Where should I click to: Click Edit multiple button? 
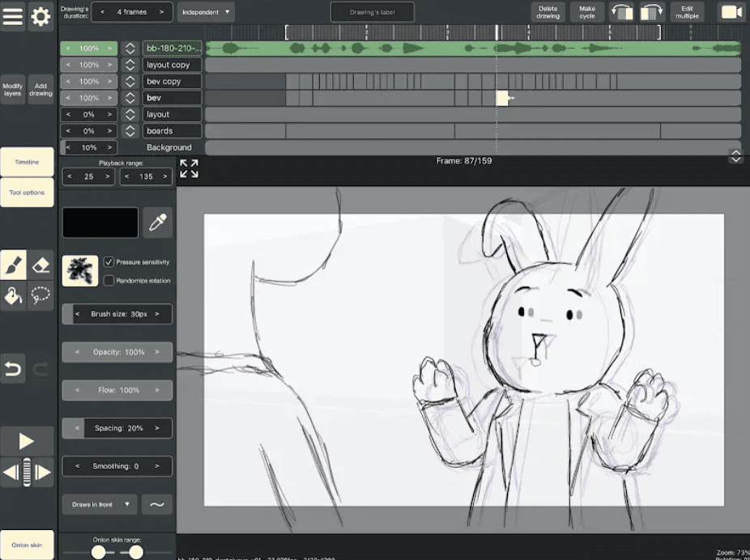click(x=687, y=12)
